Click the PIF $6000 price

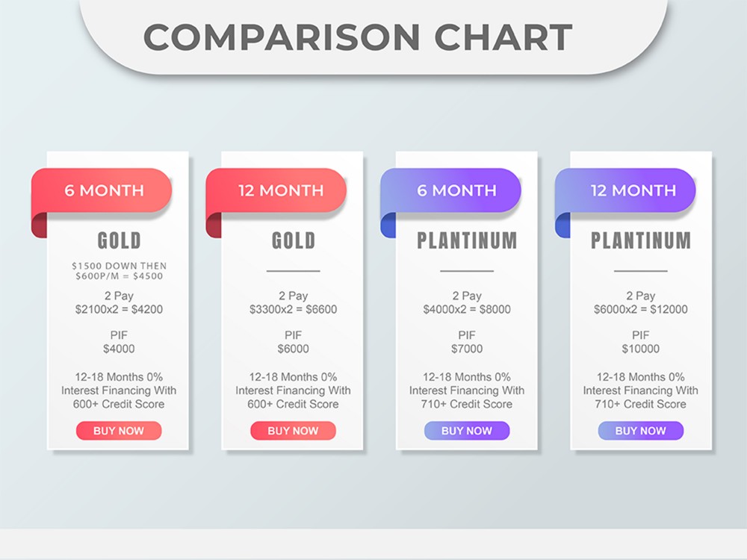pos(294,342)
